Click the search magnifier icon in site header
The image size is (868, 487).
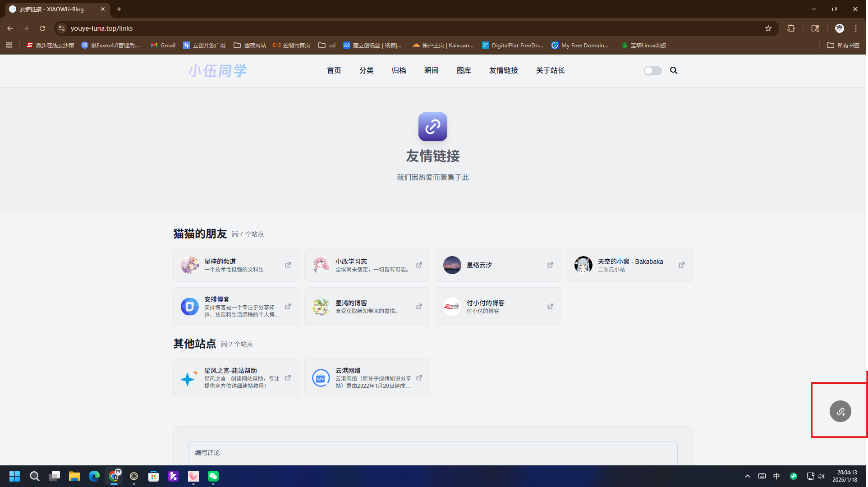[674, 70]
